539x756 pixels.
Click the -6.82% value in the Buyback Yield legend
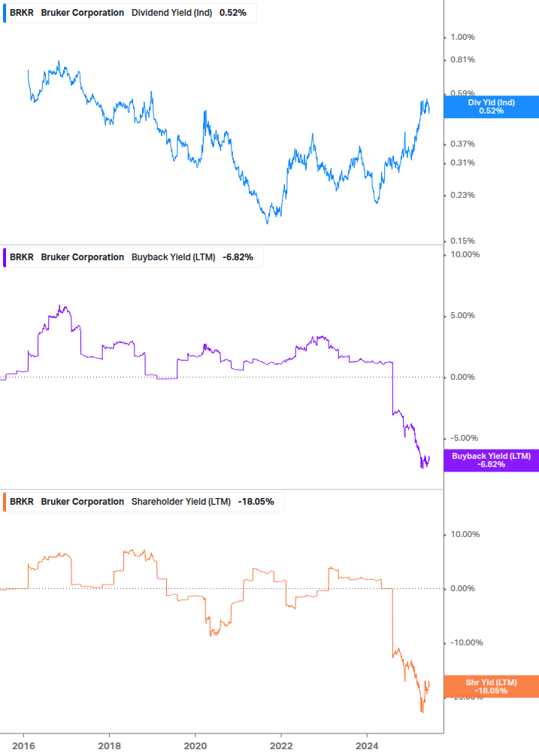click(238, 257)
